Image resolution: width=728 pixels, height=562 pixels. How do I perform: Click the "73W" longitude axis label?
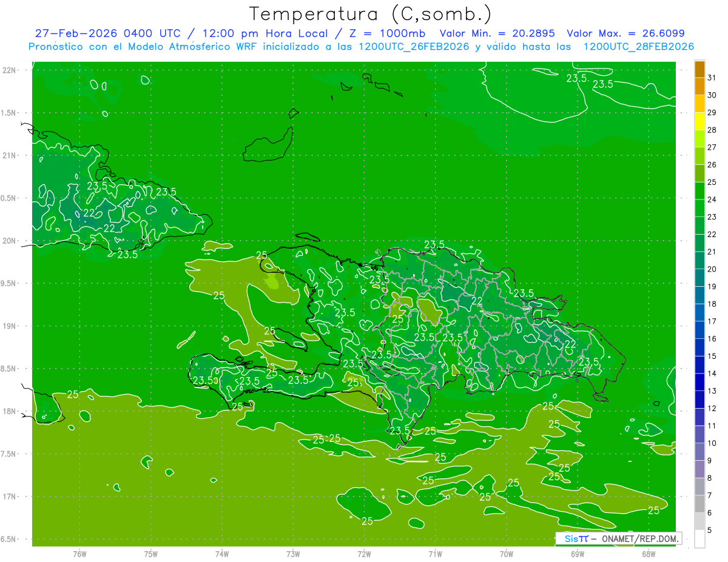[x=293, y=554]
